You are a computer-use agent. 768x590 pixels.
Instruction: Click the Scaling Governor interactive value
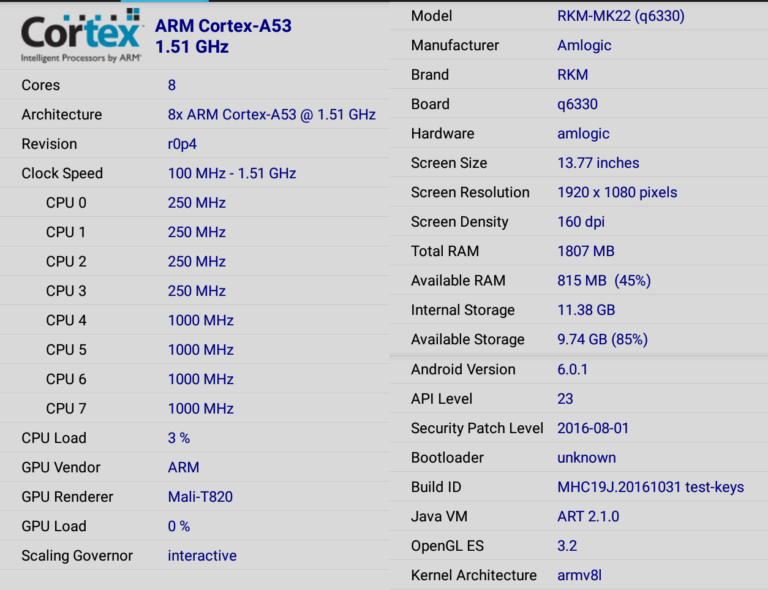pyautogui.click(x=202, y=555)
